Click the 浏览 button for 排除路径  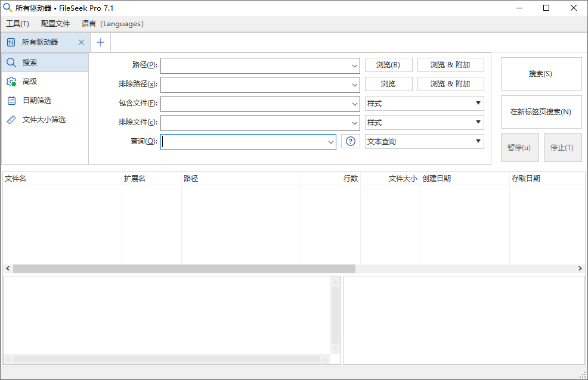388,84
